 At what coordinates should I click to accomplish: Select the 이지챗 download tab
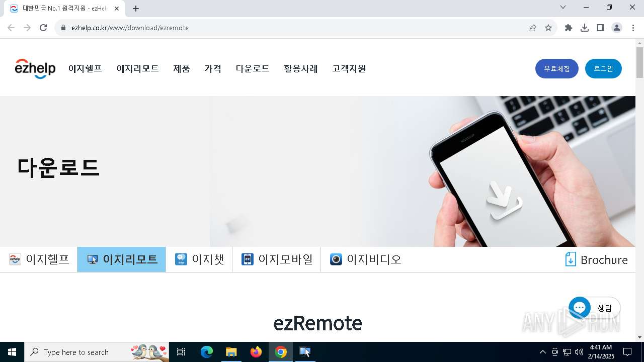[199, 259]
